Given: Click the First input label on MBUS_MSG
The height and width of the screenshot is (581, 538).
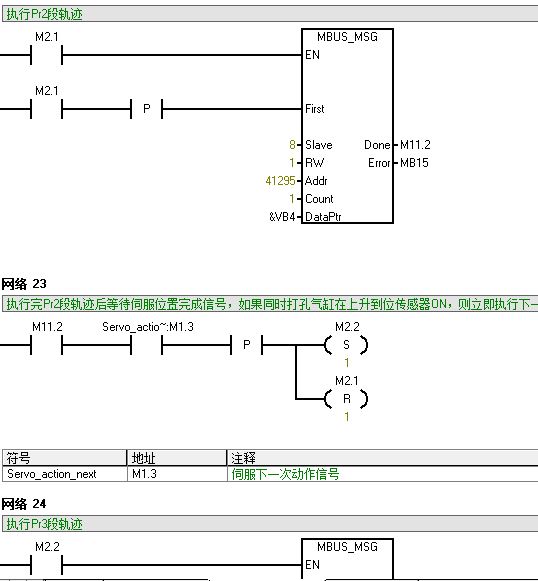Looking at the screenshot, I should [315, 109].
